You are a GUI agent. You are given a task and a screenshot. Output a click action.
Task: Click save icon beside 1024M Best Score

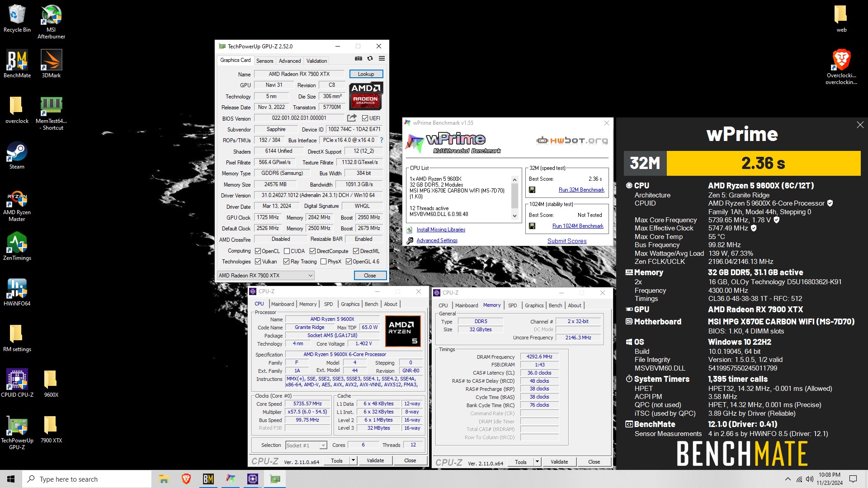[532, 226]
